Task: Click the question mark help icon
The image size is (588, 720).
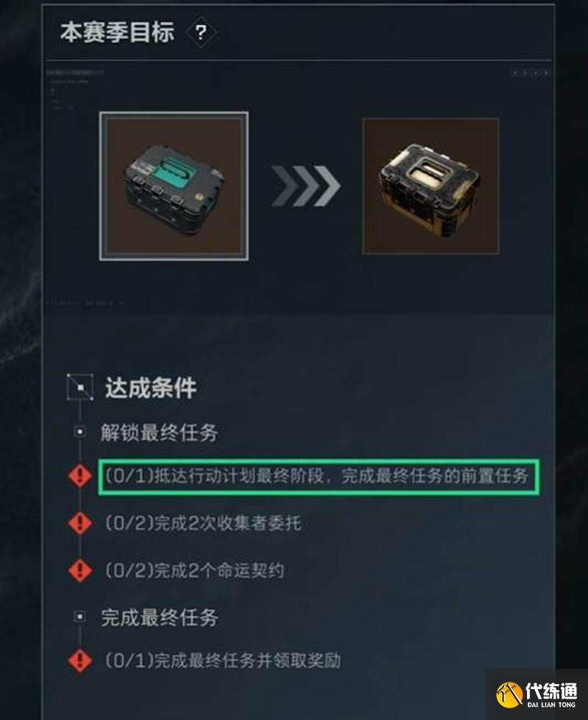Action: coord(201,32)
